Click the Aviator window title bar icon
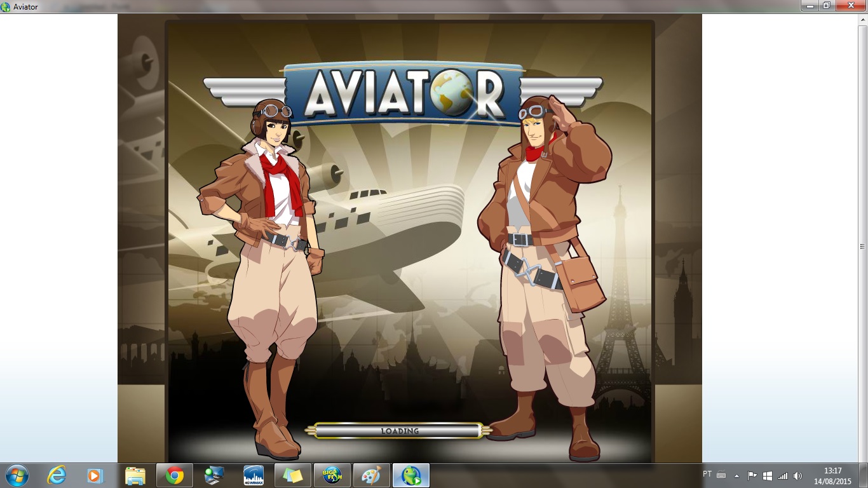Screen dimensions: 868x488 (x=6, y=6)
